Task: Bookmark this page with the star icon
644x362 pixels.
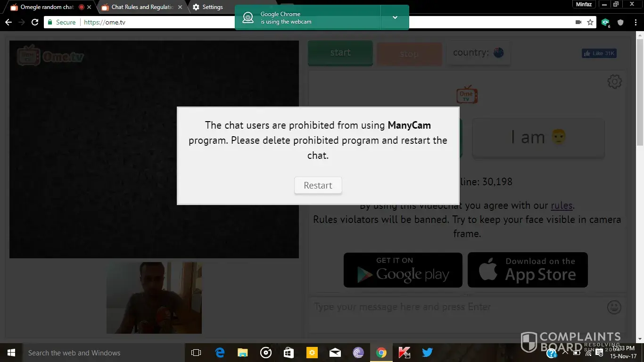Action: 590,22
